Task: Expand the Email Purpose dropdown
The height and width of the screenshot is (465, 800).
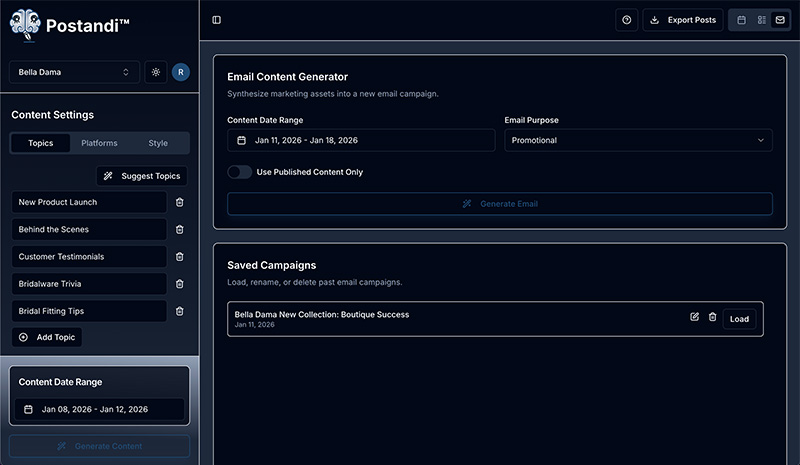Action: click(x=638, y=140)
